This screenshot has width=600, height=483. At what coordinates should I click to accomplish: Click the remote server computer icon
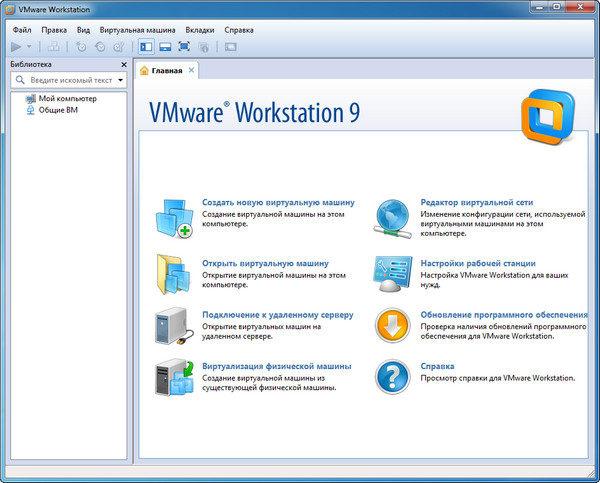[x=174, y=326]
